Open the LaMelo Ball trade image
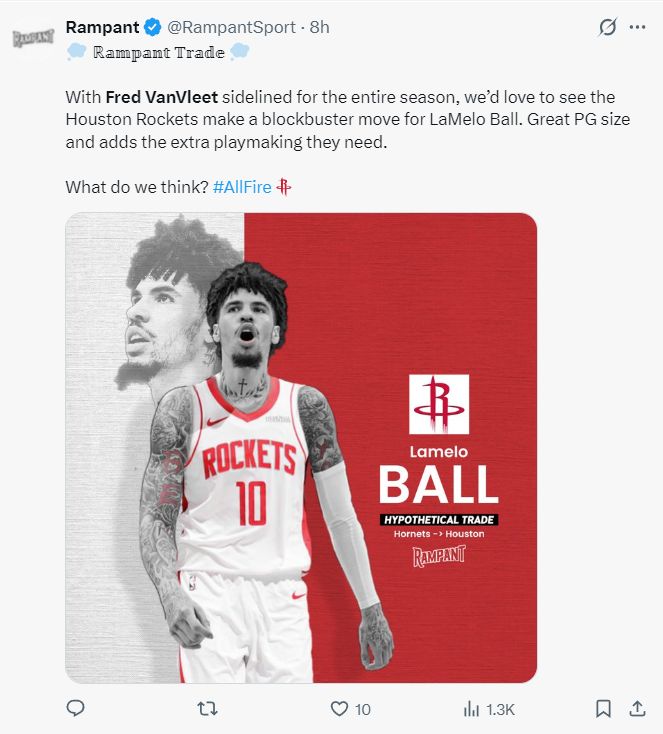The width and height of the screenshot is (663, 734). [301, 448]
